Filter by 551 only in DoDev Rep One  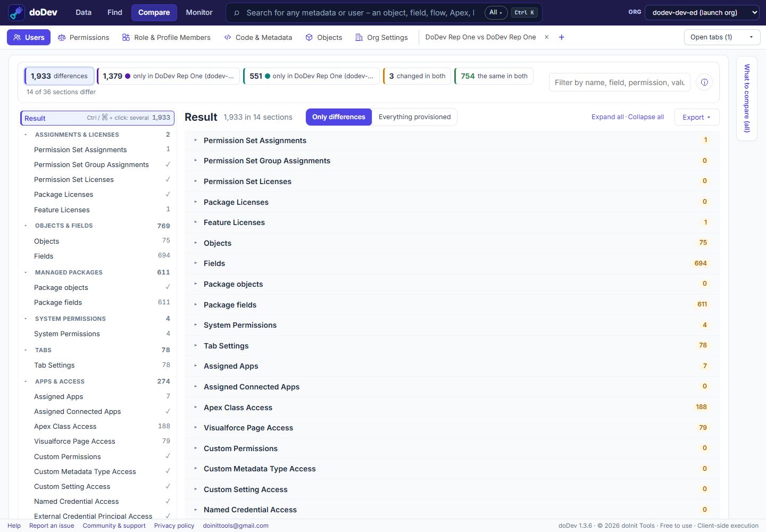tap(312, 76)
